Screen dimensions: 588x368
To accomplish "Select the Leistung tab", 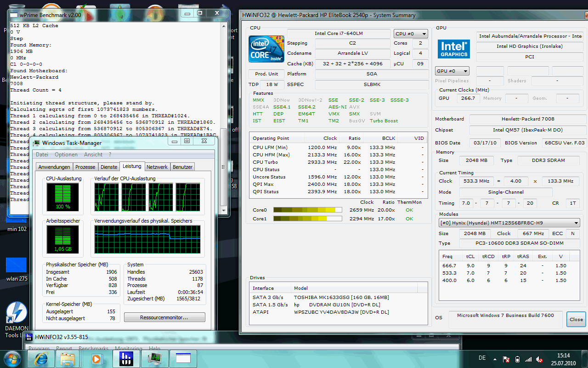I will click(132, 166).
